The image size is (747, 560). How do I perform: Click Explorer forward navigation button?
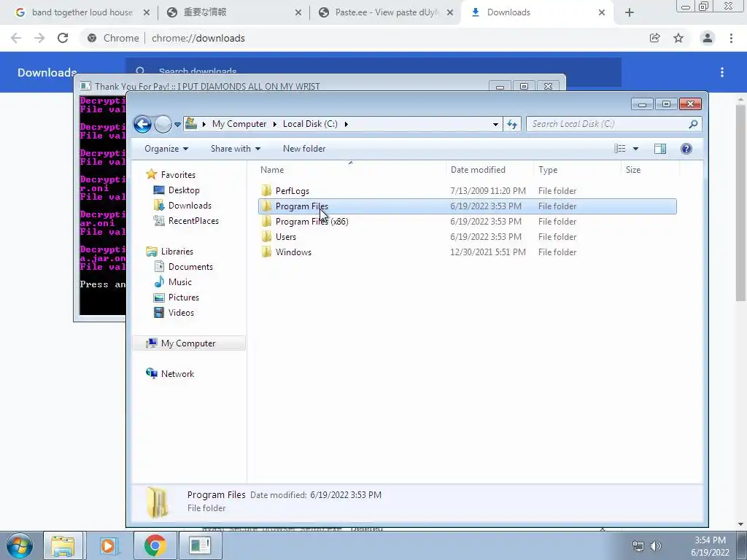(163, 124)
